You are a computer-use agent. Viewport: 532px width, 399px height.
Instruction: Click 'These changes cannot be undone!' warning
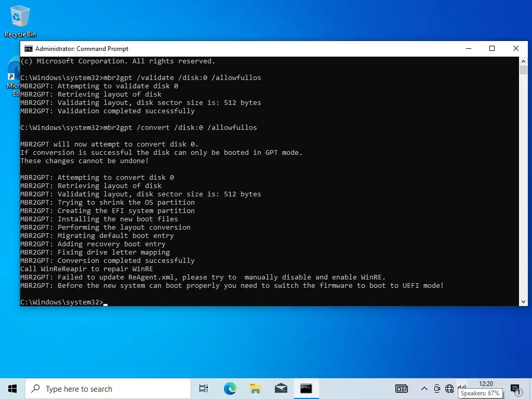pyautogui.click(x=85, y=161)
